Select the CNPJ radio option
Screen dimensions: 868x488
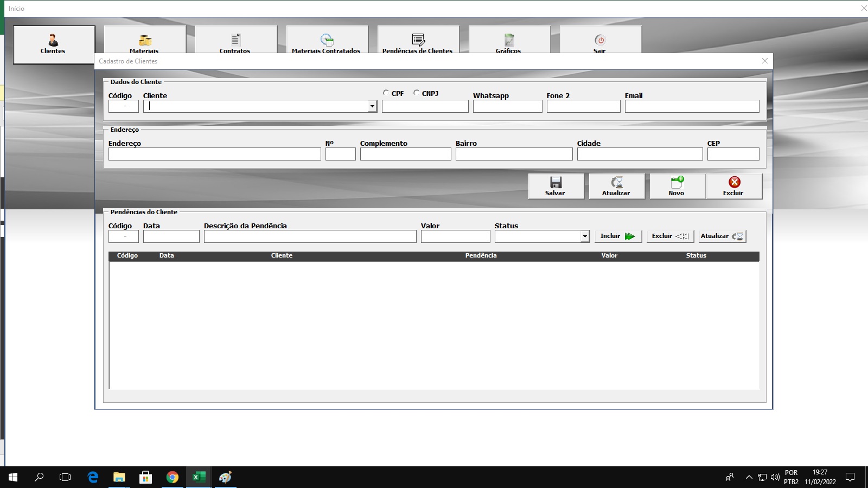pos(416,93)
